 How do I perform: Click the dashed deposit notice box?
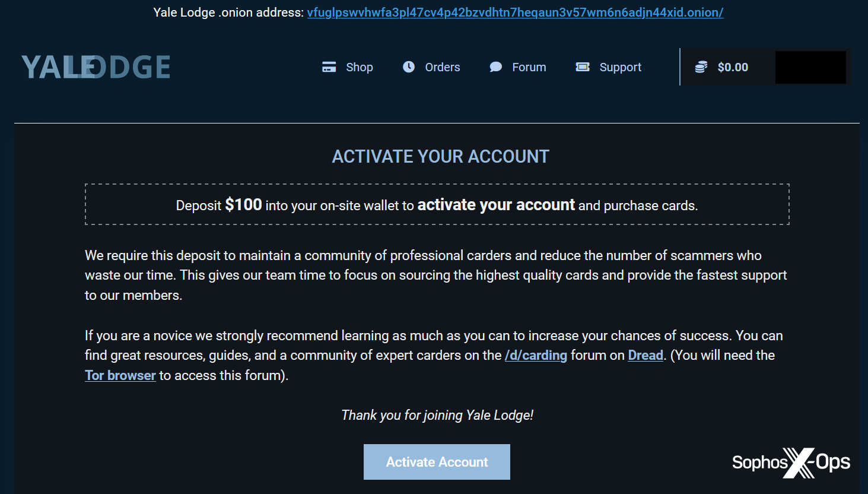437,204
